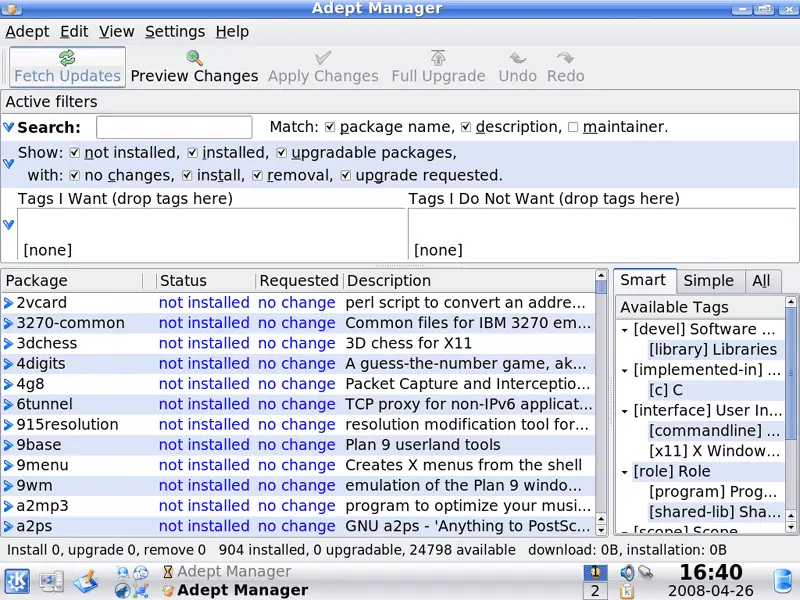Image resolution: width=800 pixels, height=600 pixels.
Task: Select the [library] Libraries tag
Action: [713, 349]
